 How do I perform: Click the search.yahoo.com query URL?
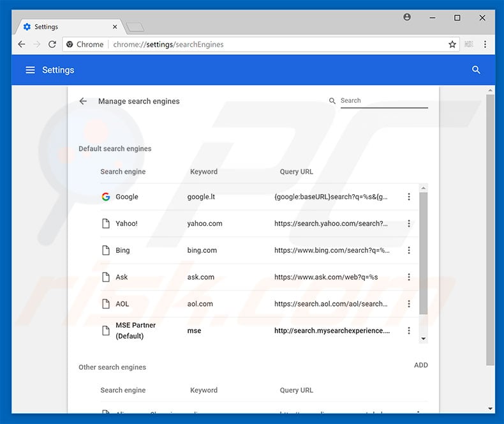(330, 223)
